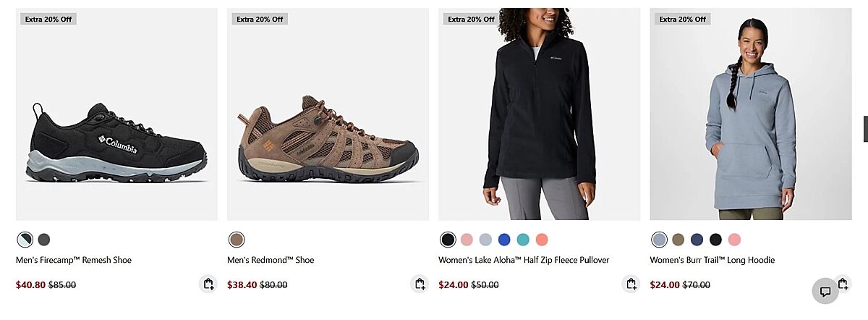
Task: Select the dark gray Firecamp shoe swatch
Action: (x=44, y=240)
